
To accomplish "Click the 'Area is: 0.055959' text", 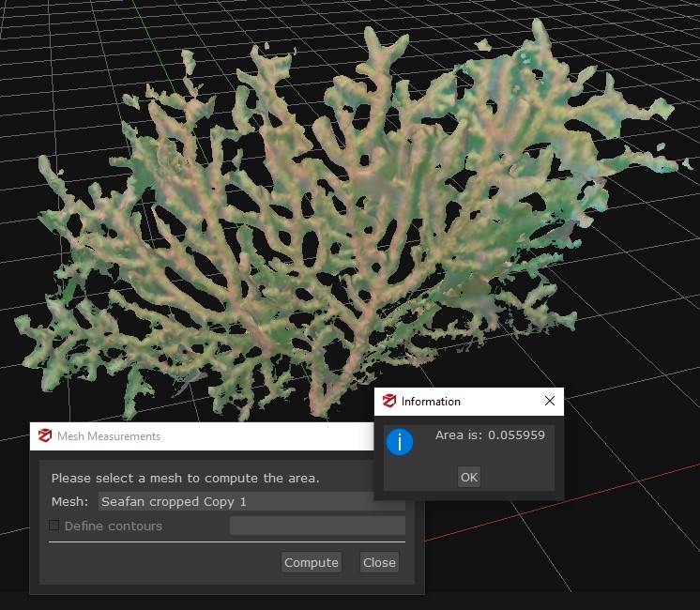I will point(490,435).
